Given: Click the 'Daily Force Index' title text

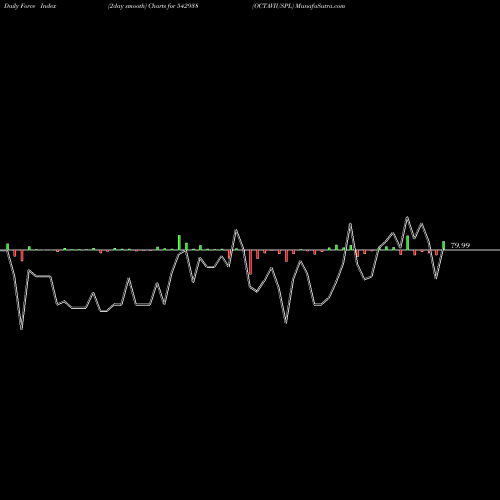Looking at the screenshot, I should pos(30,6).
